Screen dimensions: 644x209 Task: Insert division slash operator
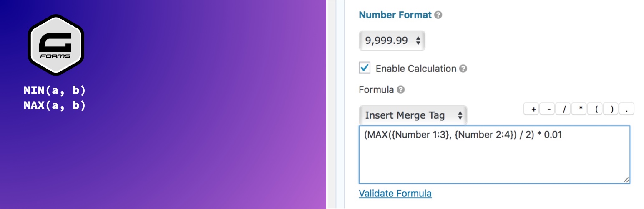click(x=563, y=110)
